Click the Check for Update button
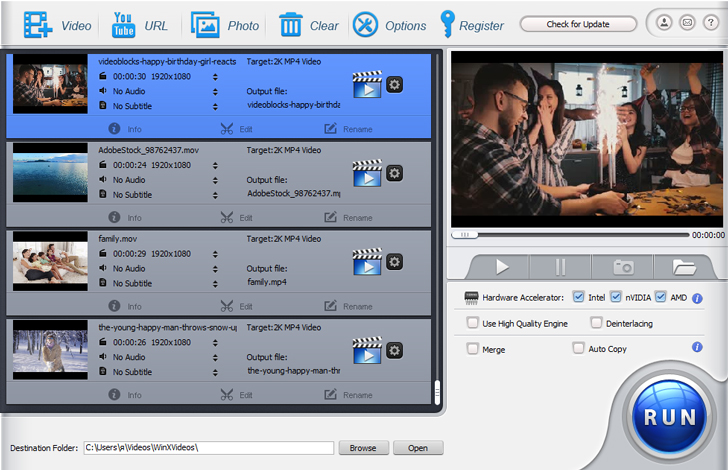This screenshot has width=728, height=470. (x=578, y=24)
